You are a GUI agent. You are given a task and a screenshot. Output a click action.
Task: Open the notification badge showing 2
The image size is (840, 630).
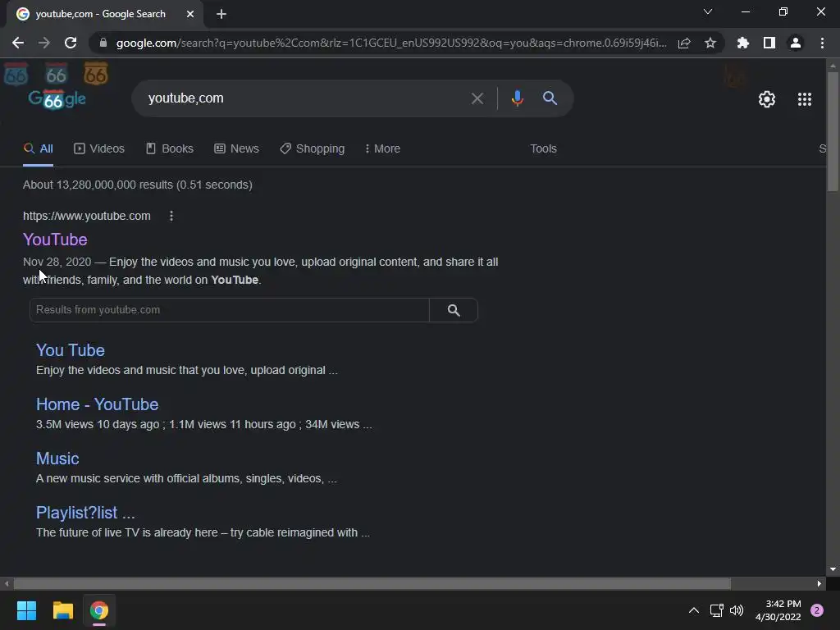tap(816, 610)
